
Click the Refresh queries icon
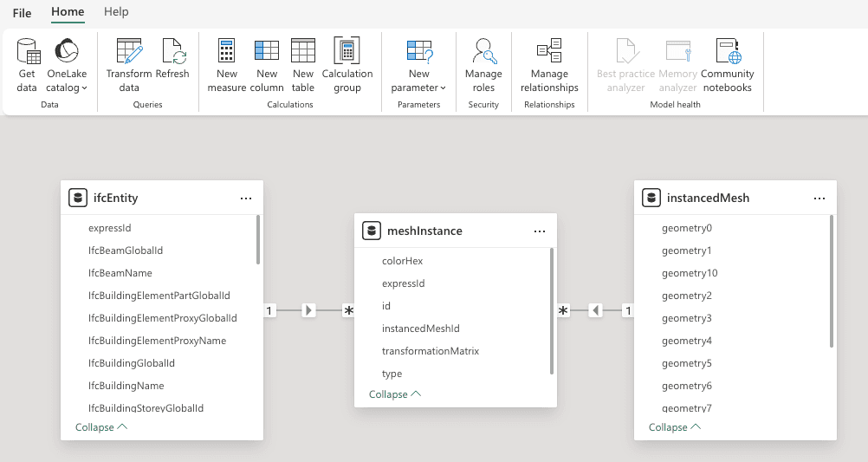point(172,53)
